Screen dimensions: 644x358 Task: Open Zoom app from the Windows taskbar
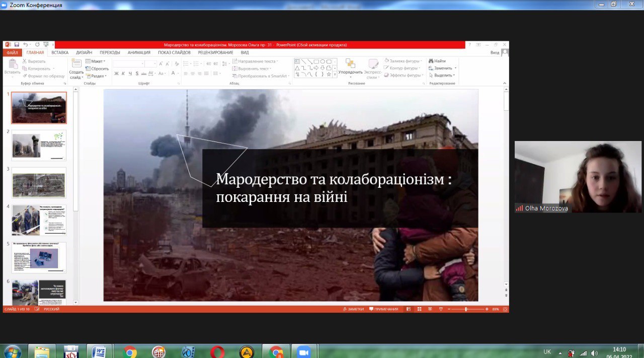(302, 351)
